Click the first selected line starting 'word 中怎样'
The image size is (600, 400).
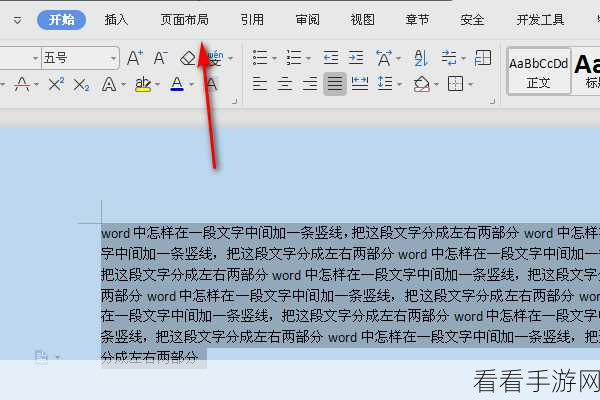tap(351, 233)
